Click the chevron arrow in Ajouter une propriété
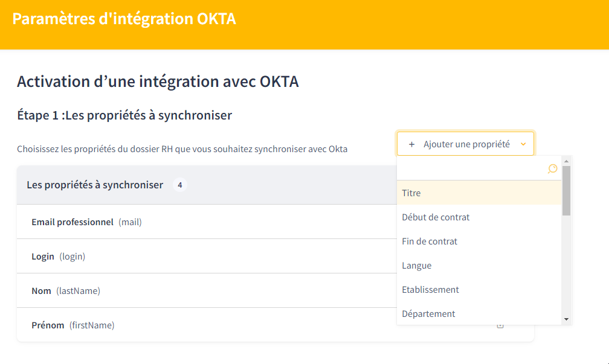 coord(523,144)
